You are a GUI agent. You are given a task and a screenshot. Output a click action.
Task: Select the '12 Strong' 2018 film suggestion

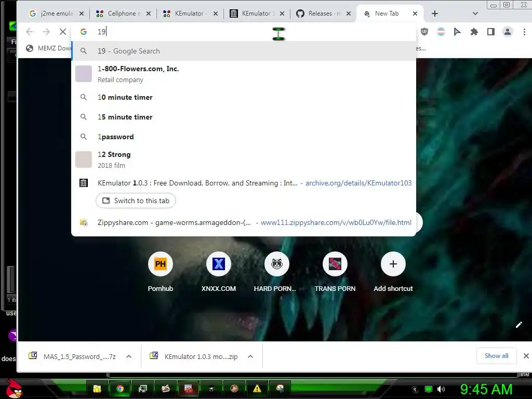[x=244, y=159]
